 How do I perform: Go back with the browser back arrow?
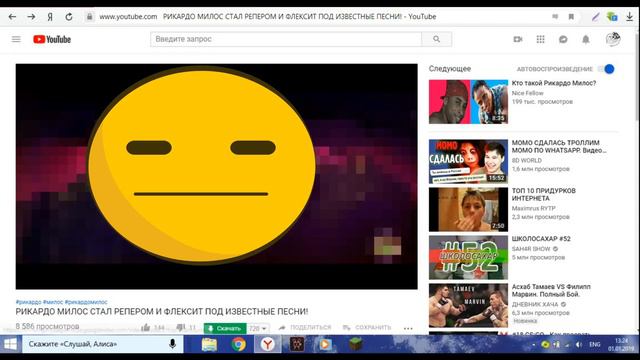(12, 17)
